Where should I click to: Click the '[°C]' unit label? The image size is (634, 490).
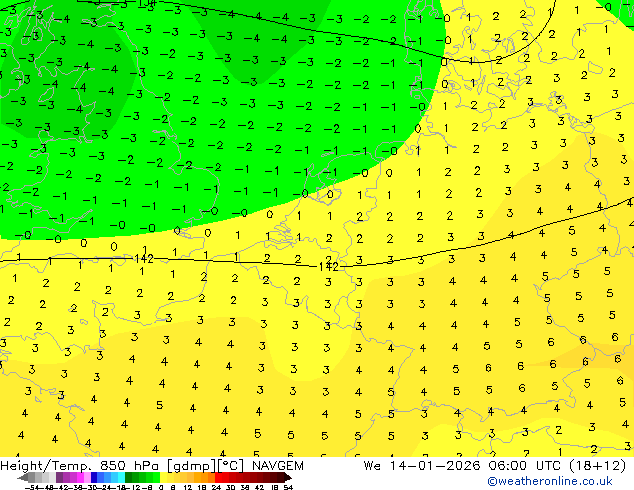click(x=232, y=466)
